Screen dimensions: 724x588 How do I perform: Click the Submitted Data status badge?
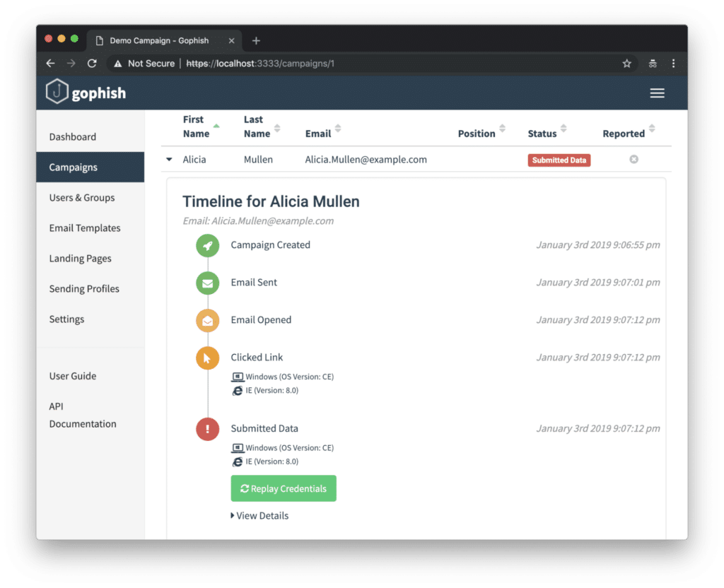(559, 160)
